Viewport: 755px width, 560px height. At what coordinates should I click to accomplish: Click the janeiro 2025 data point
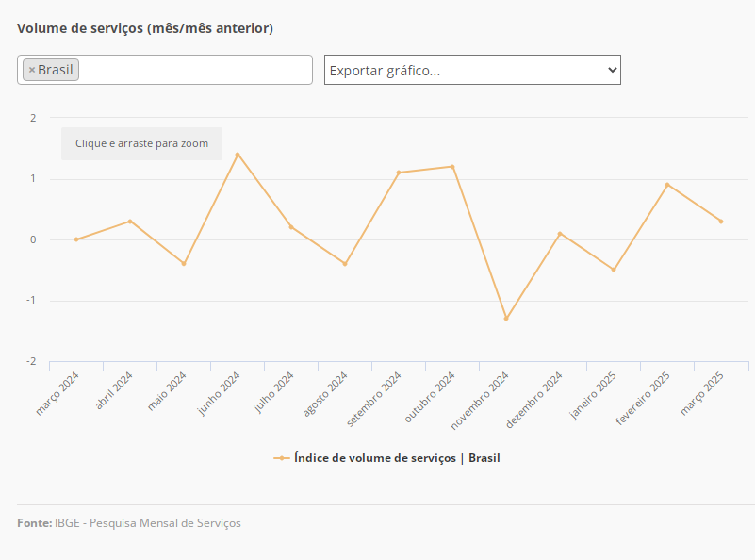point(614,270)
